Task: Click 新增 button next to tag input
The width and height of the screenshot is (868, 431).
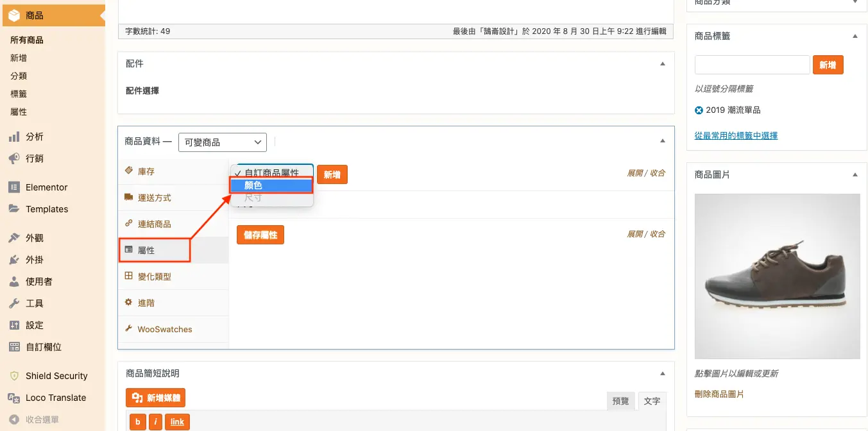Action: [828, 65]
